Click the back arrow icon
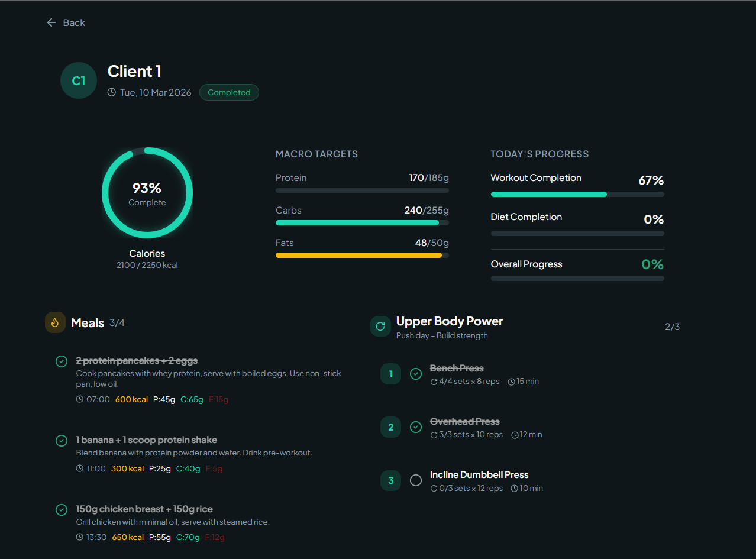 click(51, 22)
